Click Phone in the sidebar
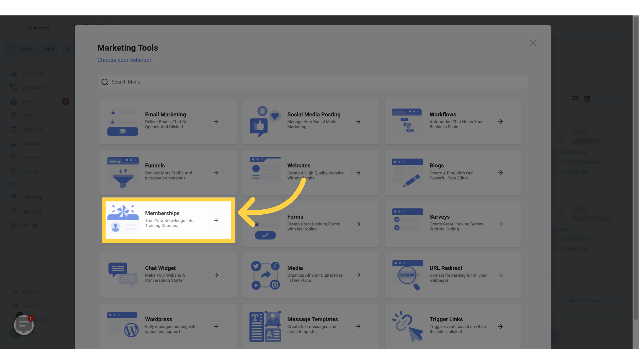639x364 pixels. tap(24, 291)
